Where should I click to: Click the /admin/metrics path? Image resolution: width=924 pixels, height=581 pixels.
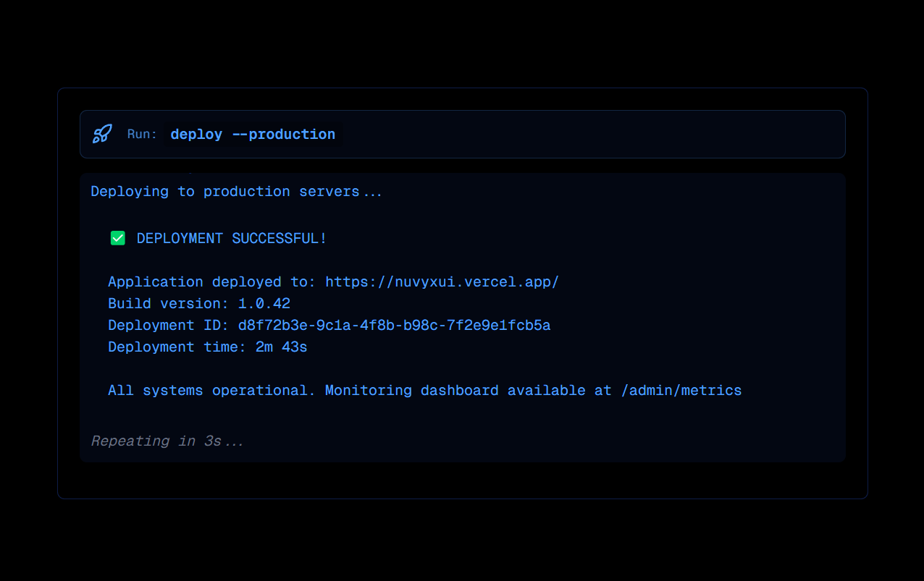point(681,391)
